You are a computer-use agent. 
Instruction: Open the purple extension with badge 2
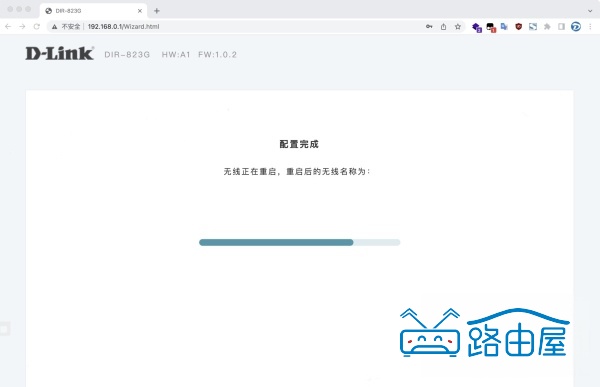476,27
